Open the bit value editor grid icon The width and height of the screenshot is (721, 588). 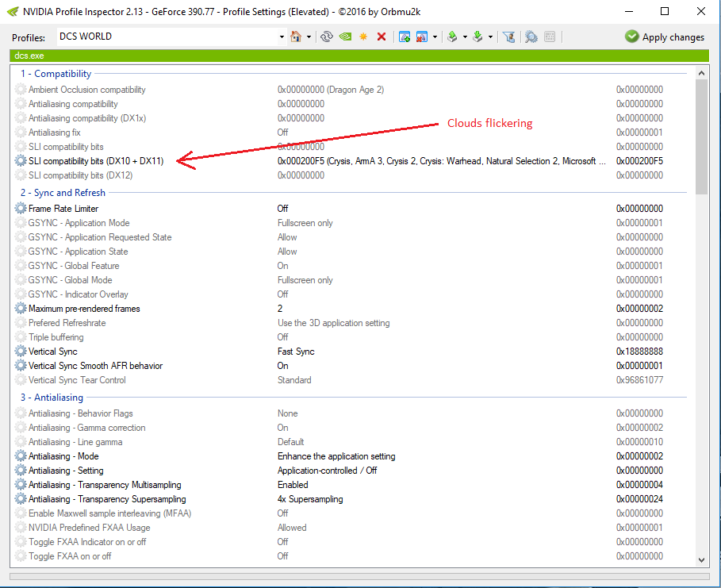pos(550,37)
